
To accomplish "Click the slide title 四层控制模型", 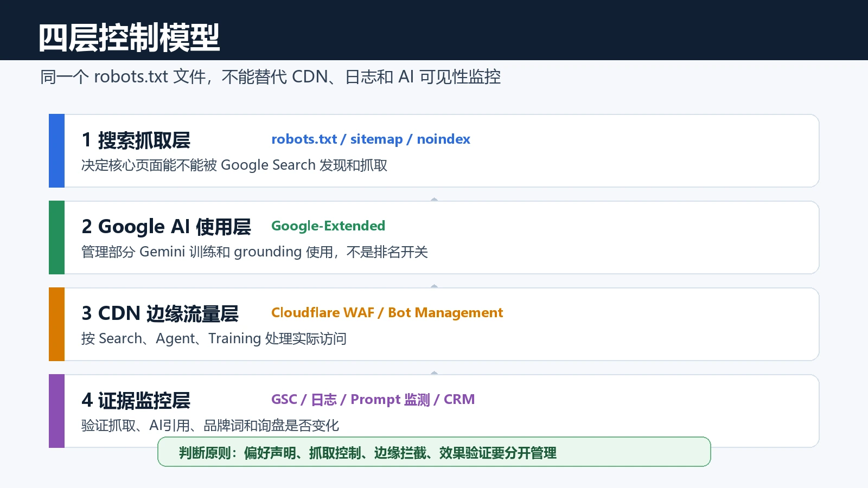I will click(x=129, y=38).
